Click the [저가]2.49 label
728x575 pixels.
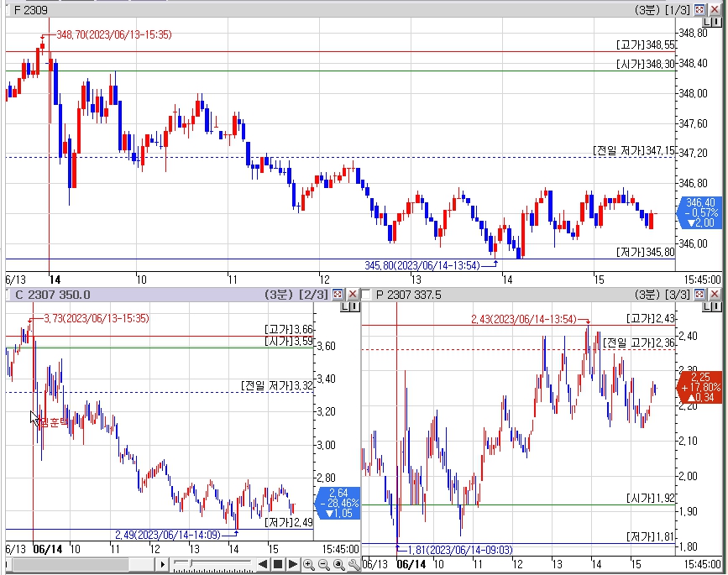coord(289,523)
